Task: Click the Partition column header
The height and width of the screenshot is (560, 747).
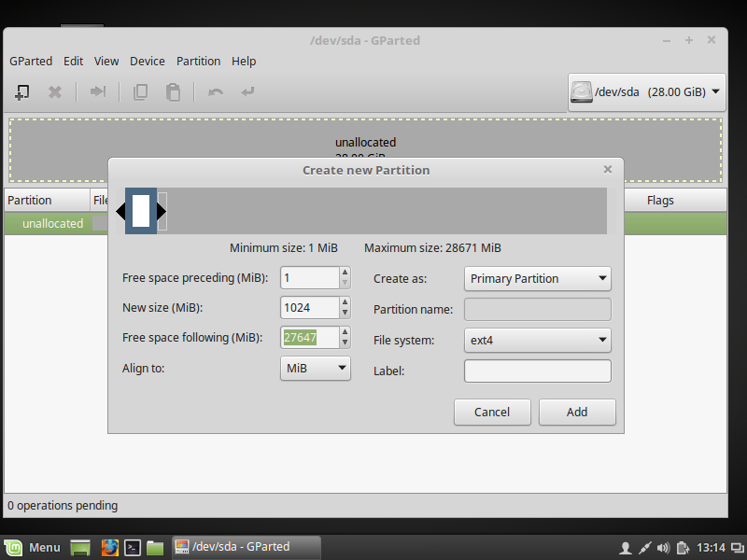Action: point(48,200)
